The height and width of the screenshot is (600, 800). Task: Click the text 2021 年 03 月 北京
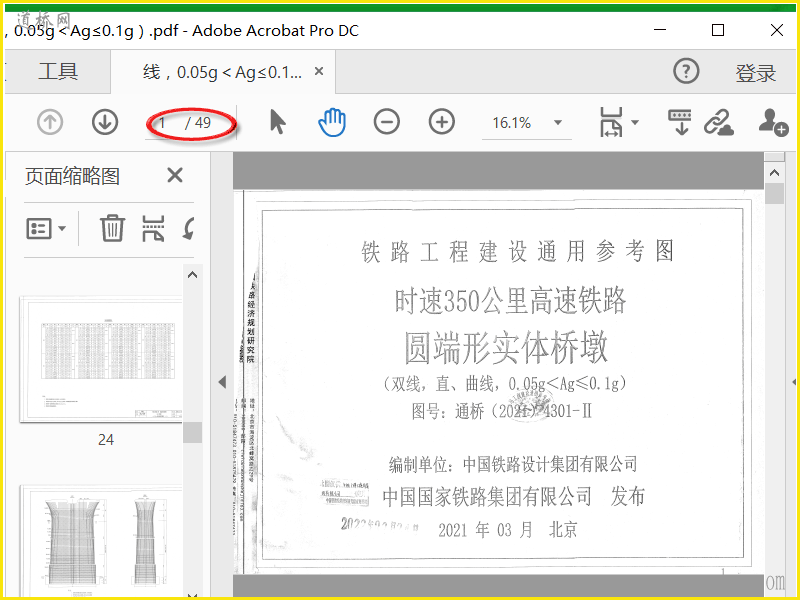coord(508,530)
